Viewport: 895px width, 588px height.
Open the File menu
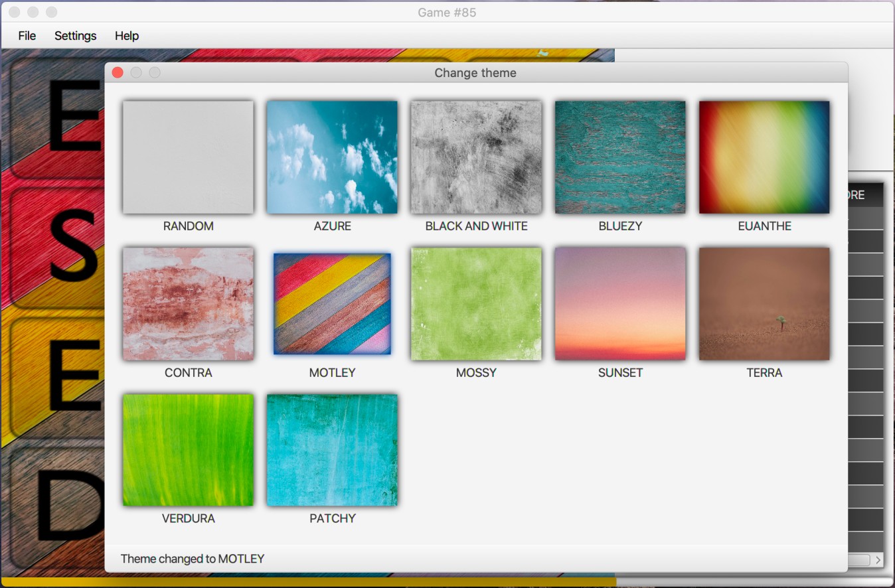(26, 36)
